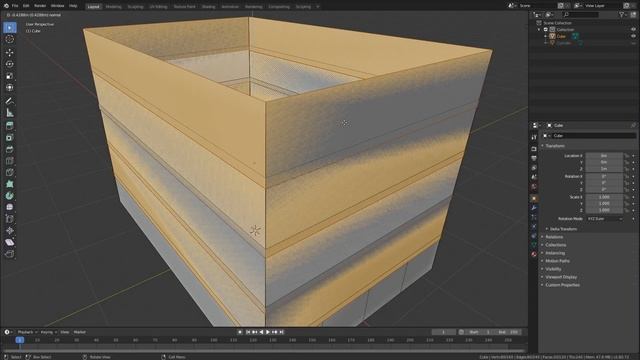640x360 pixels.
Task: Open the Render menu
Action: [40, 6]
